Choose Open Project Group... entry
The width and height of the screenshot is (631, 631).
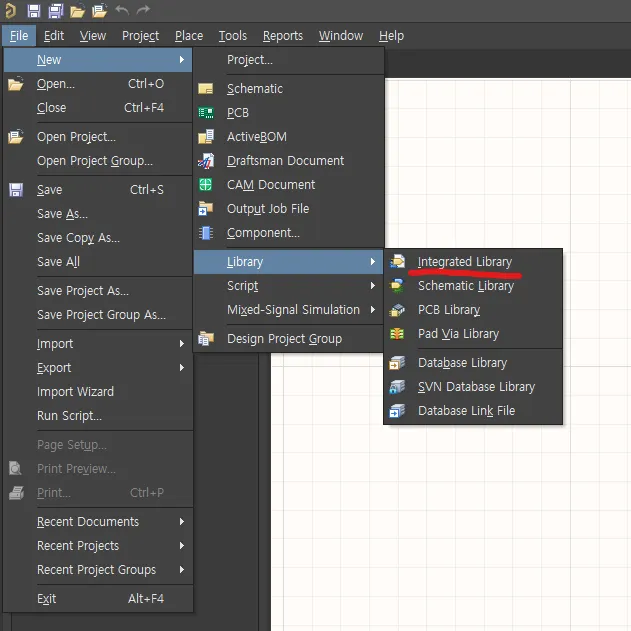[x=98, y=161]
